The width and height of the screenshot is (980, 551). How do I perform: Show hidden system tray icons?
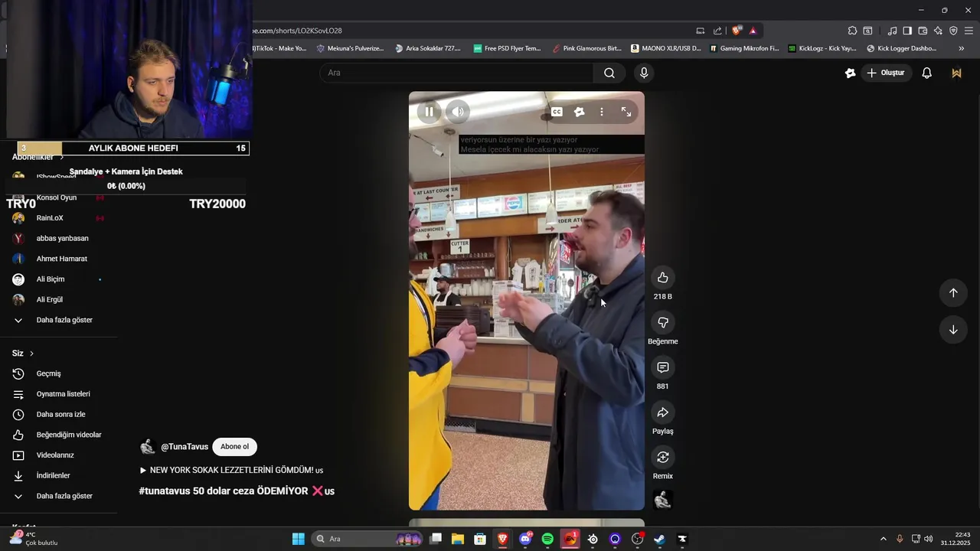point(883,539)
